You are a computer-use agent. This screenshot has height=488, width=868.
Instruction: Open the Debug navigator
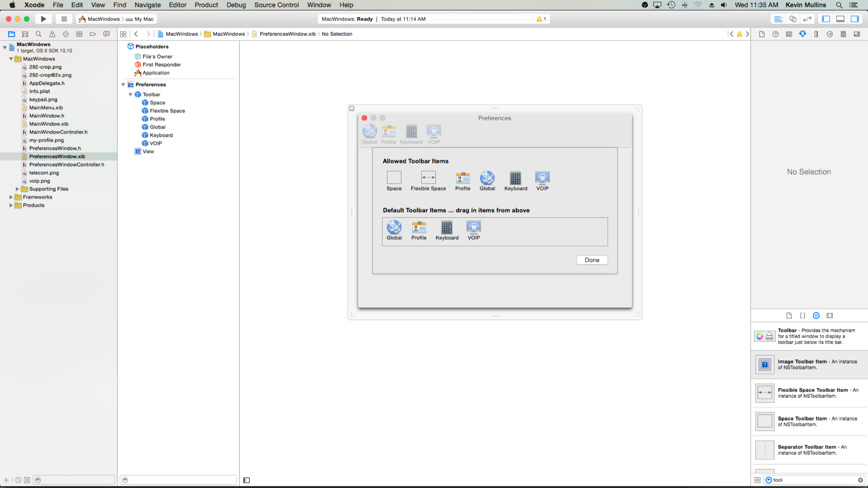tap(79, 34)
